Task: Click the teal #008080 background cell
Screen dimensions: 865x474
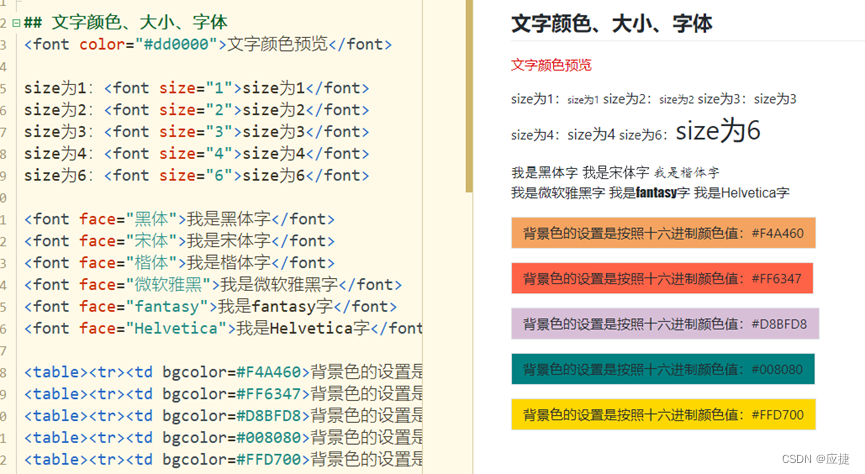Action: (x=663, y=369)
